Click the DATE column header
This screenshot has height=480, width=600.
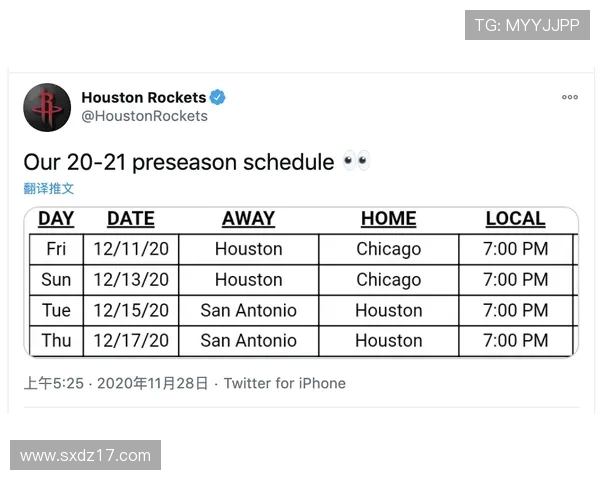coord(131,219)
